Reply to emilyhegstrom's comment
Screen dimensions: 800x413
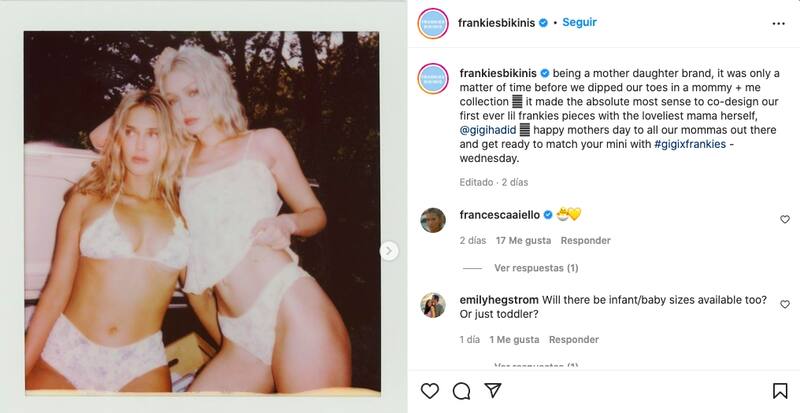coord(574,340)
